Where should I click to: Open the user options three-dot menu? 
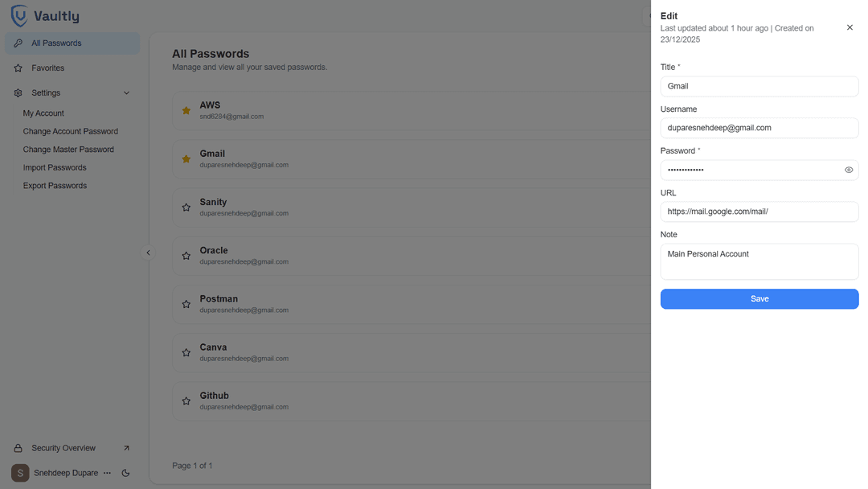coord(107,473)
